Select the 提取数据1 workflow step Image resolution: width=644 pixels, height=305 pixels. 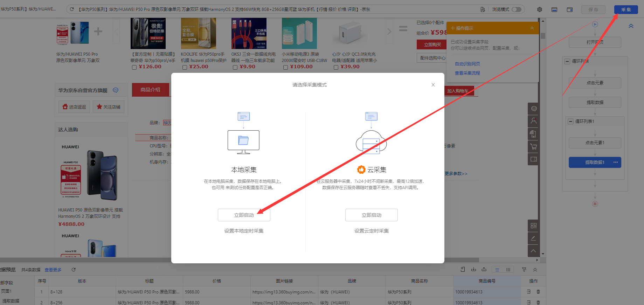(594, 162)
